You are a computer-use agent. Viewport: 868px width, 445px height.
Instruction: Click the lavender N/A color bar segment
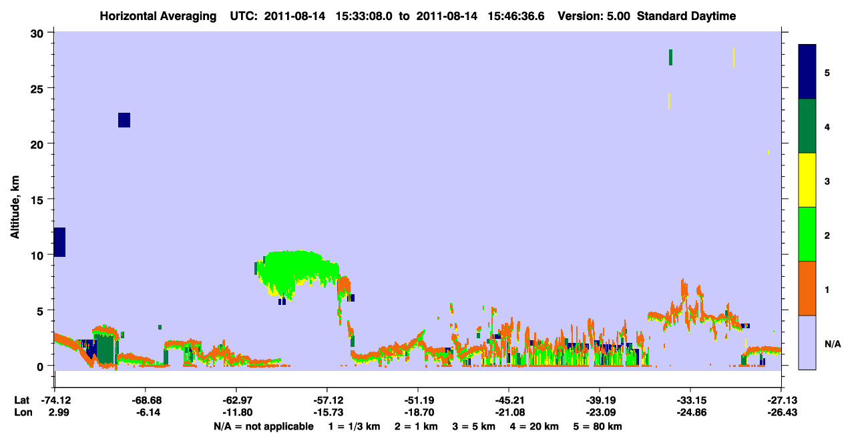pos(807,342)
